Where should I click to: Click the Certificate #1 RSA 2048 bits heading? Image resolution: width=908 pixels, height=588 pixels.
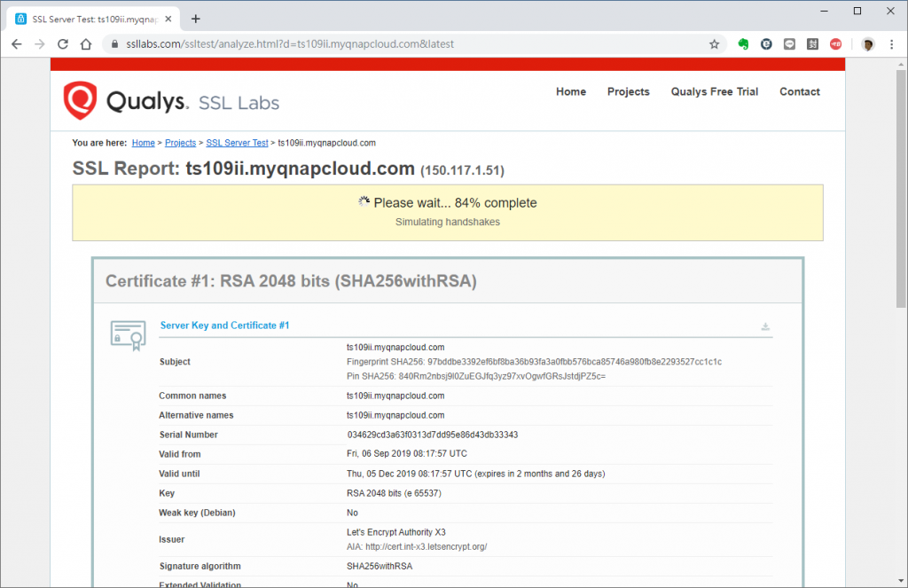click(x=291, y=281)
